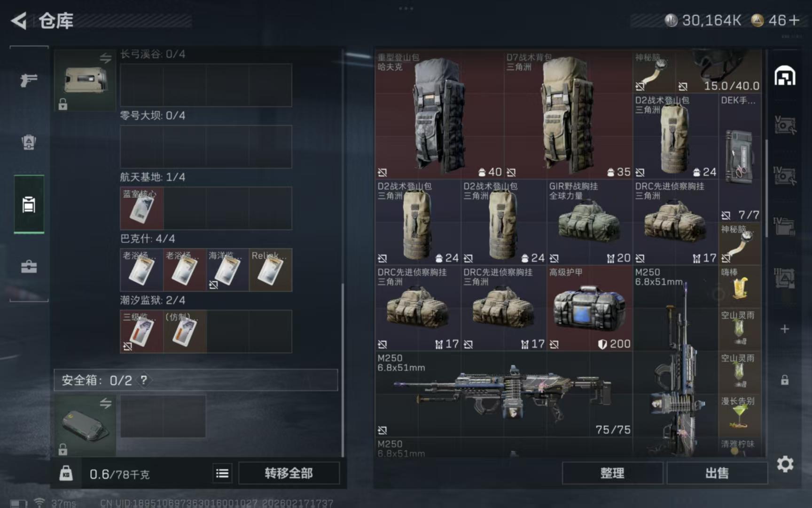Select the main stash home icon
812x508 pixels.
(785, 76)
